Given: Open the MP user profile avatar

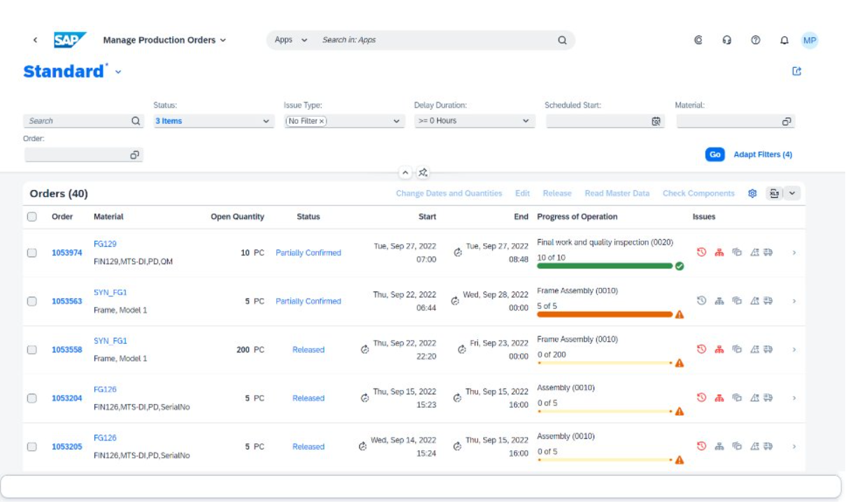Looking at the screenshot, I should [x=810, y=41].
